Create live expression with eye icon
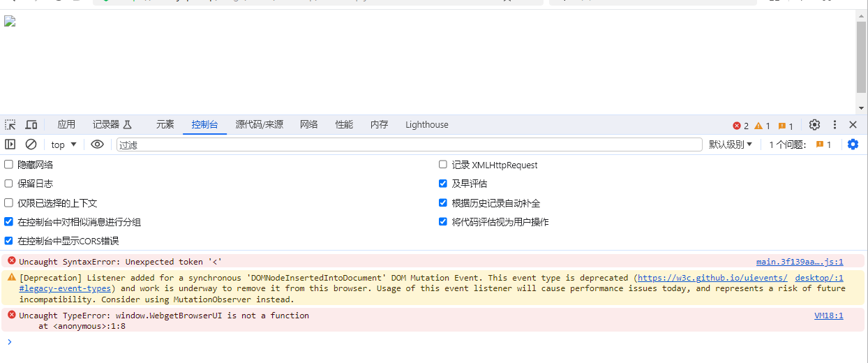The height and width of the screenshot is (363, 868). (97, 145)
